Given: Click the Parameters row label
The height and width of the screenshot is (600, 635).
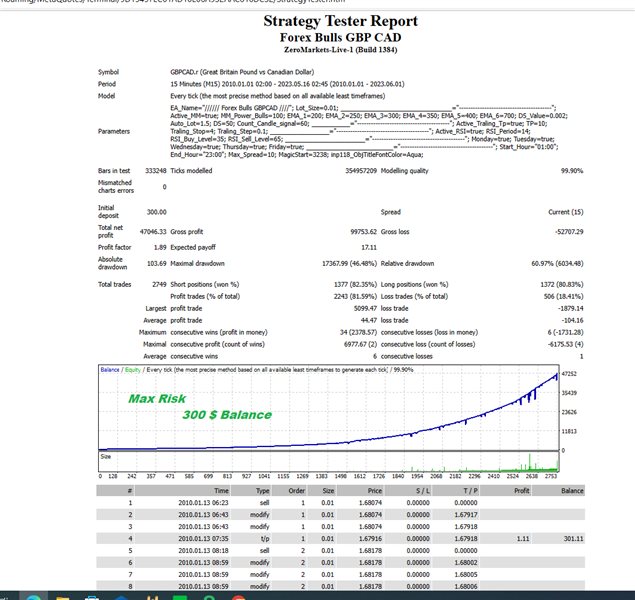Looking at the screenshot, I should pyautogui.click(x=114, y=131).
